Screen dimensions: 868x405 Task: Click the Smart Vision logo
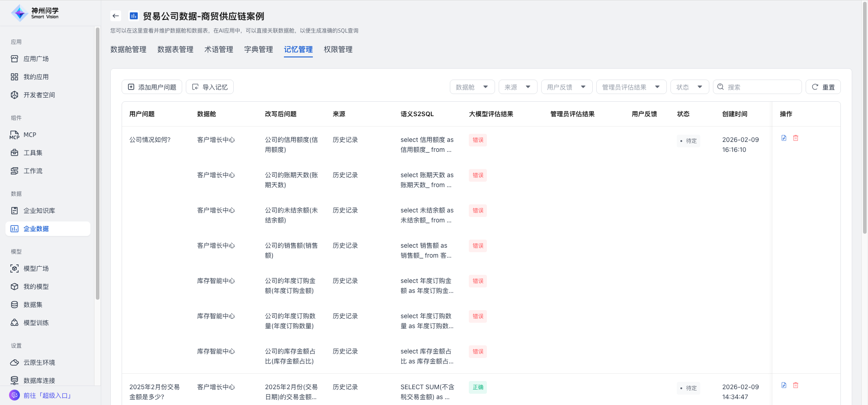35,13
